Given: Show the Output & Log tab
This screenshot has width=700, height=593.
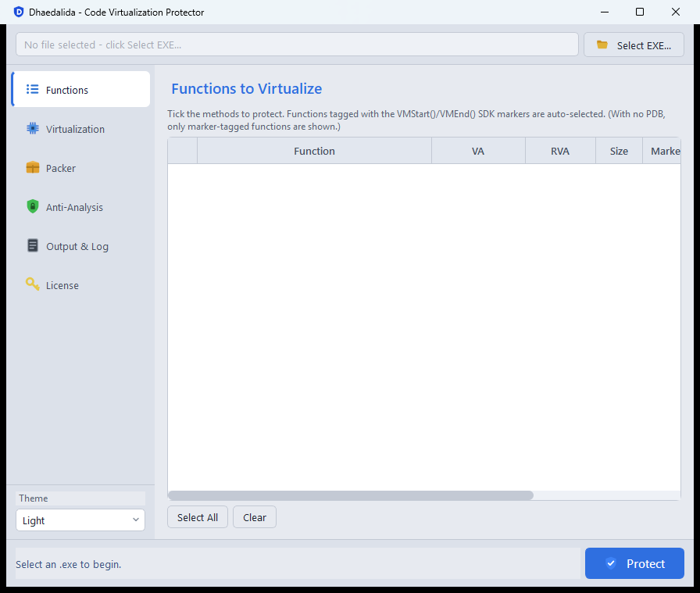Looking at the screenshot, I should point(80,246).
